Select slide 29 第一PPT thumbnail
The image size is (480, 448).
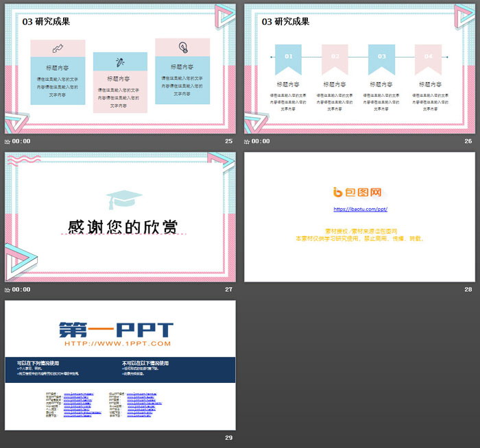(x=120, y=365)
